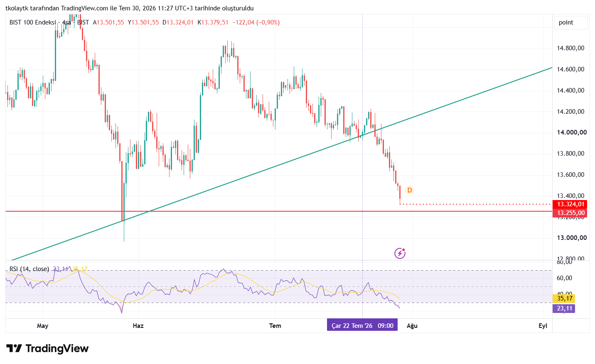The image size is (595, 364).
Task: Click the 14.400,00 price axis label
Action: (570, 90)
